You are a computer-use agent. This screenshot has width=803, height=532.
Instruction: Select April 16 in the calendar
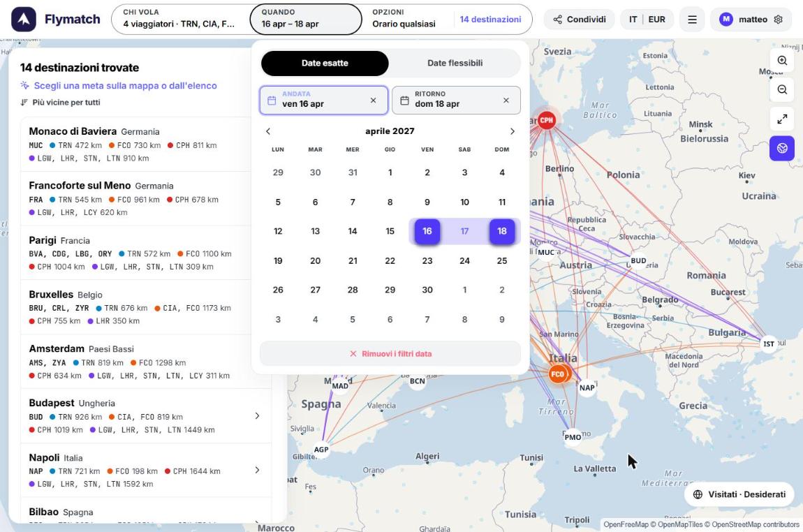click(427, 231)
